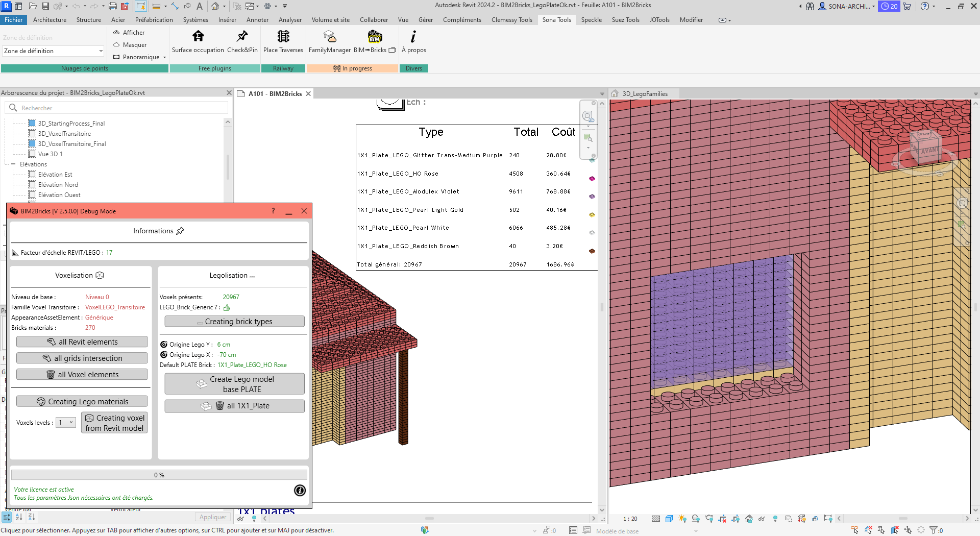980x536 pixels.
Task: Click the Save icon in quick access toolbar
Action: [45, 6]
